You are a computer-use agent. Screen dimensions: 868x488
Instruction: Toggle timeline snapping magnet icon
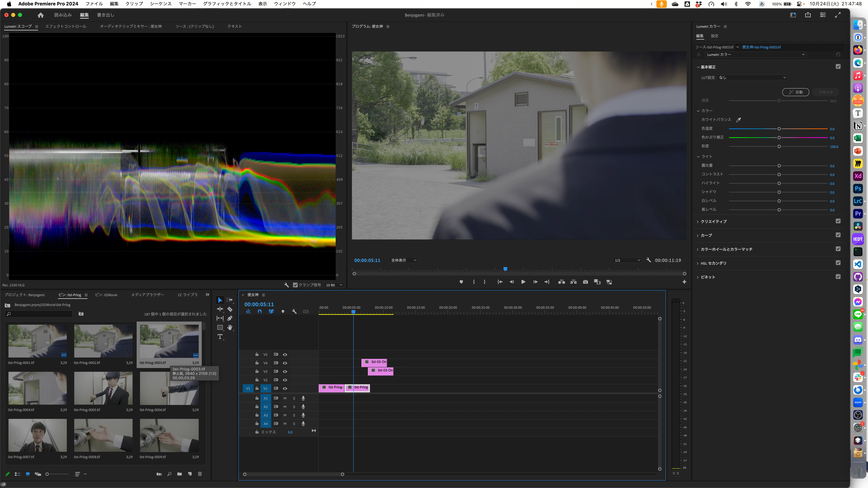pos(259,312)
